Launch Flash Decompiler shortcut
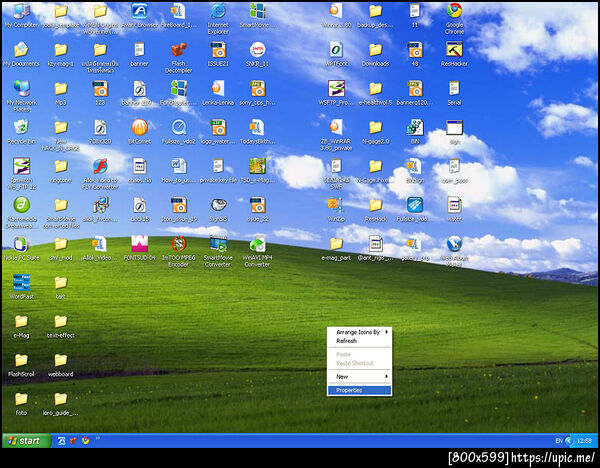Image resolution: width=600 pixels, height=468 pixels. click(x=178, y=57)
